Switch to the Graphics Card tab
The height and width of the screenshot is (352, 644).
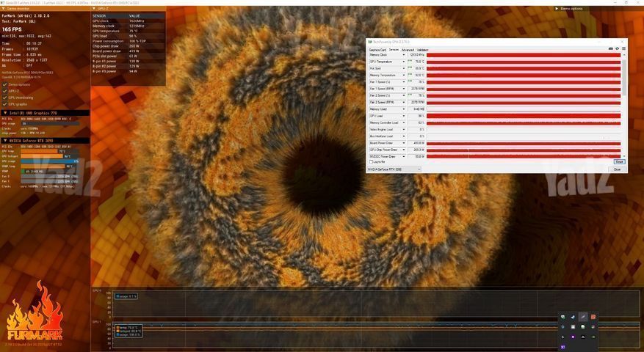pyautogui.click(x=377, y=50)
